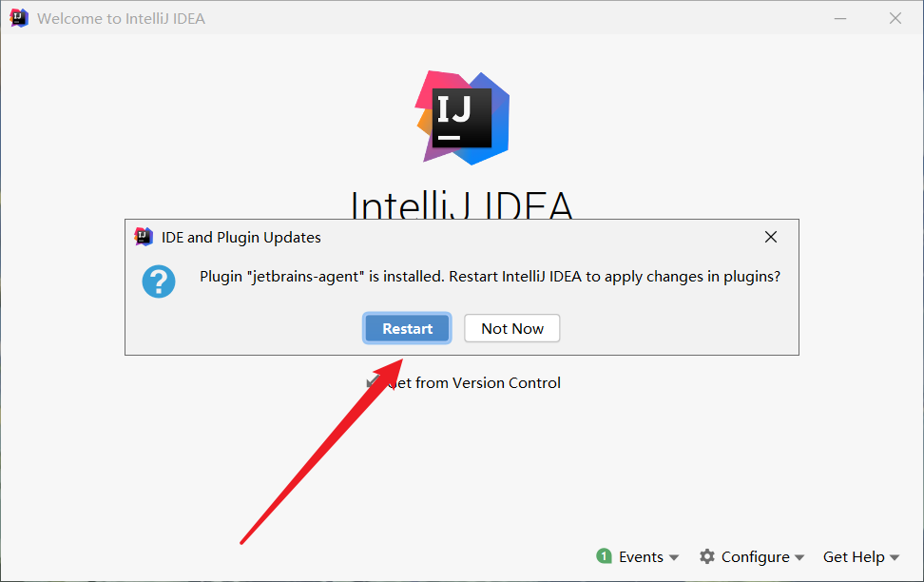Viewport: 924px width, 582px height.
Task: Click the blue question mark icon
Action: click(159, 281)
